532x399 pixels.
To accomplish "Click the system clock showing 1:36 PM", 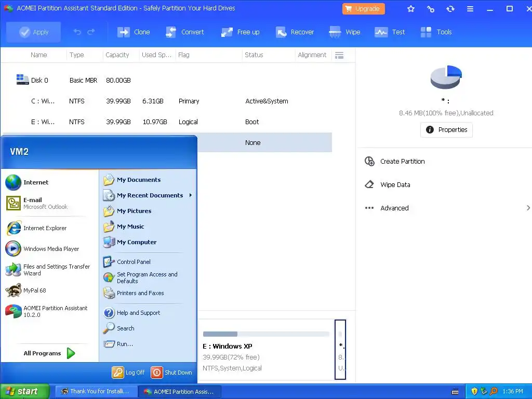I will pos(513,392).
